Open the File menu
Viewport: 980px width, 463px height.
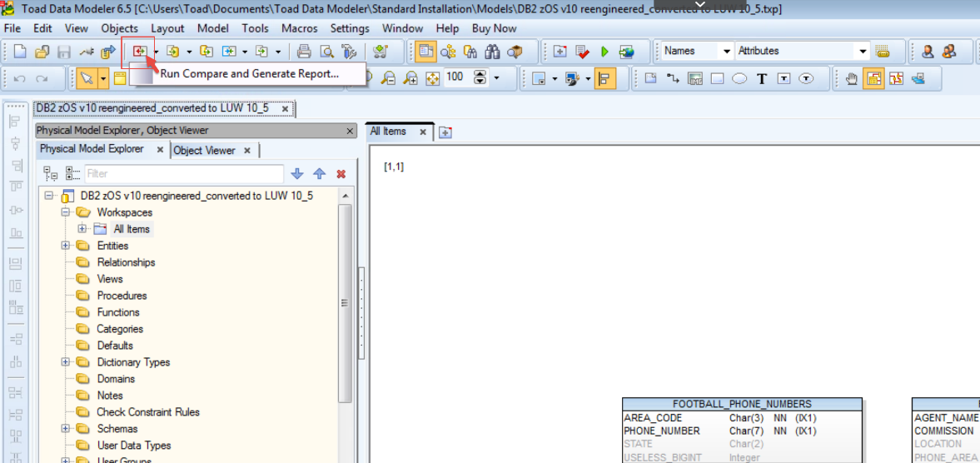(12, 28)
